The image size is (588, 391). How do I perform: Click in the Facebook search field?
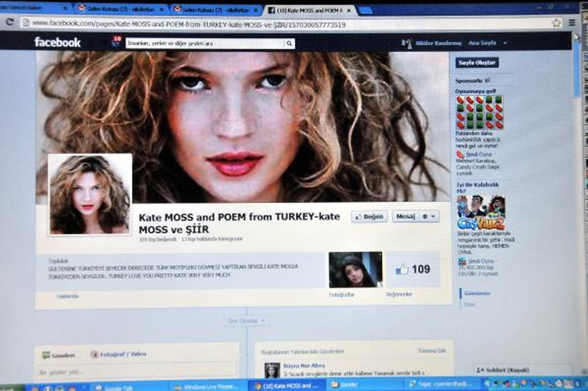pos(205,44)
